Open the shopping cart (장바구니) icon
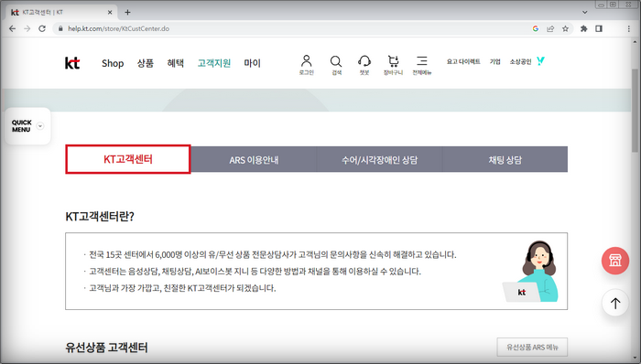 coord(393,65)
